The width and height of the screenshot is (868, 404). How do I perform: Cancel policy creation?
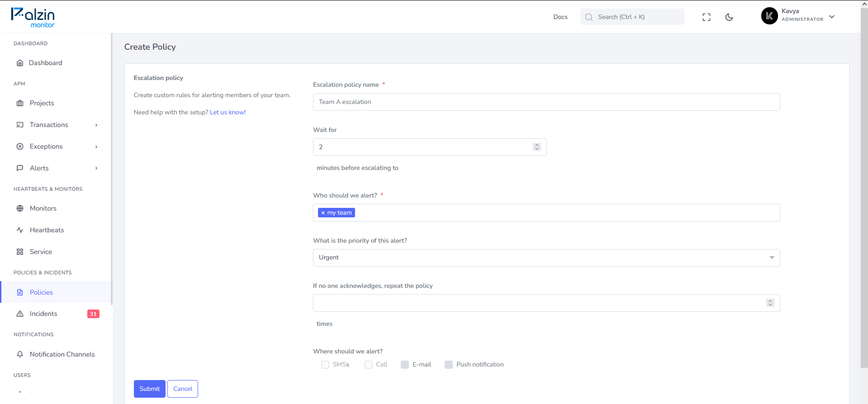(x=183, y=389)
